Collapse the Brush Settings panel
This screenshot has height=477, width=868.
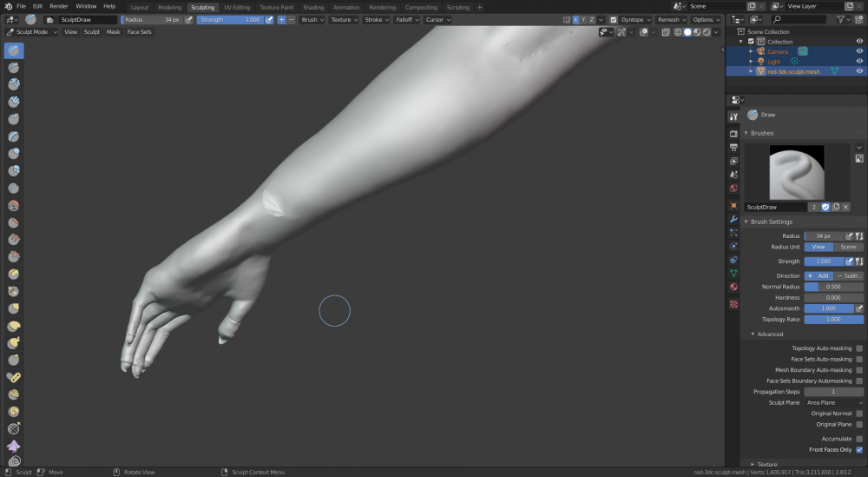(x=771, y=222)
